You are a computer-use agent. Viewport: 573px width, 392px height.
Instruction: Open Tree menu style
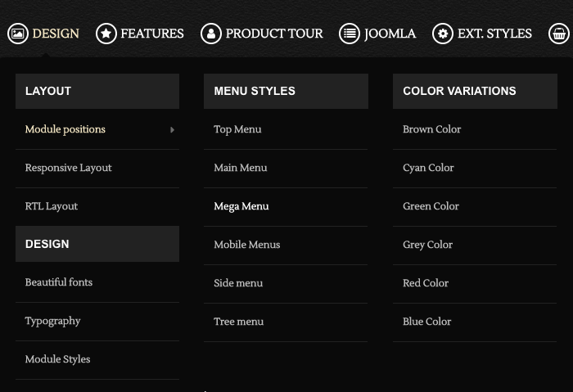(238, 322)
